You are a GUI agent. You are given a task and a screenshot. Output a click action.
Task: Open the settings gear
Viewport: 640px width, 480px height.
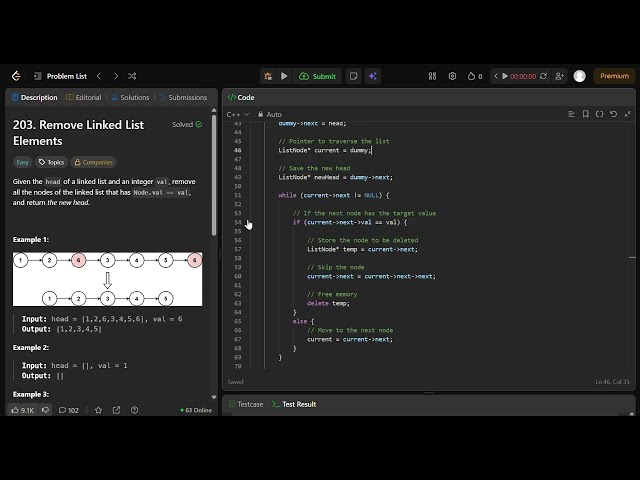(x=452, y=76)
